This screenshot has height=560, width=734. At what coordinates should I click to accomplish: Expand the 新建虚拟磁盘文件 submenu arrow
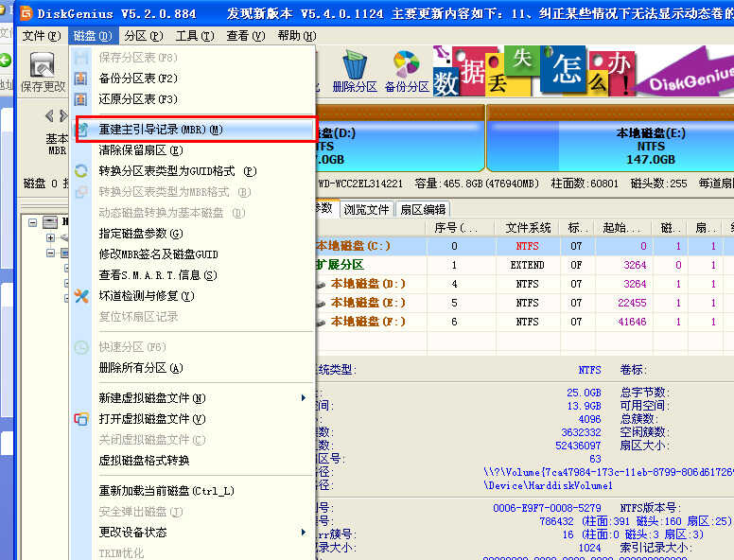coord(304,398)
